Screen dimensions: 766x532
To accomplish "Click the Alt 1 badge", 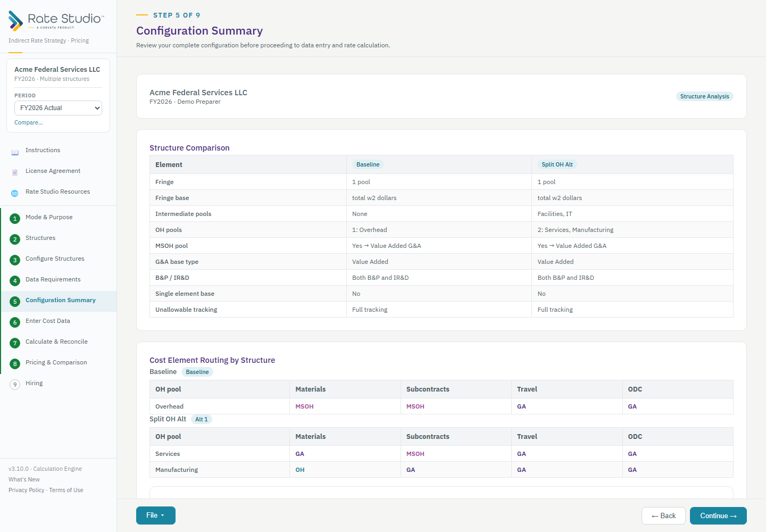I will (x=202, y=419).
